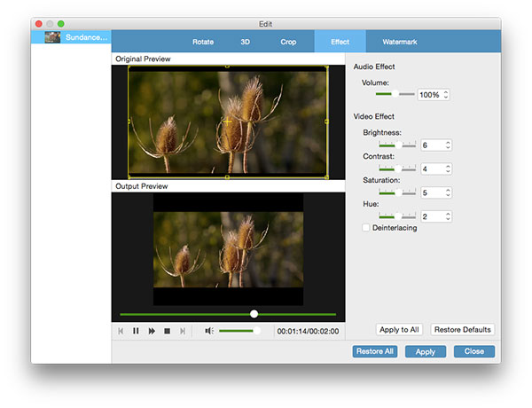Viewport: 532px width, 408px height.
Task: Select the Effect tab
Action: [340, 42]
